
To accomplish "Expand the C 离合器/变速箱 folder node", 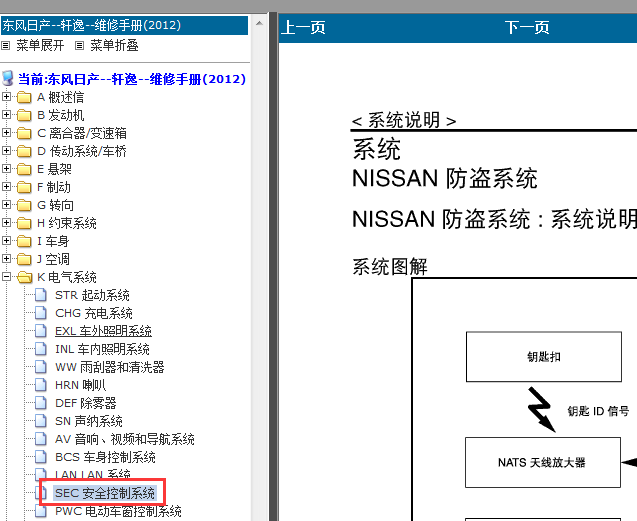I will point(6,132).
